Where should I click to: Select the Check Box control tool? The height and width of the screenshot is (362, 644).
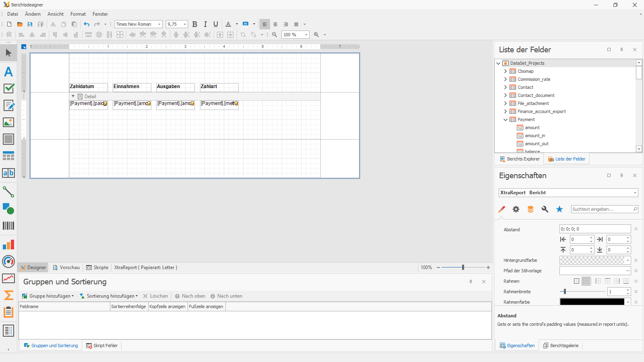[x=8, y=88]
